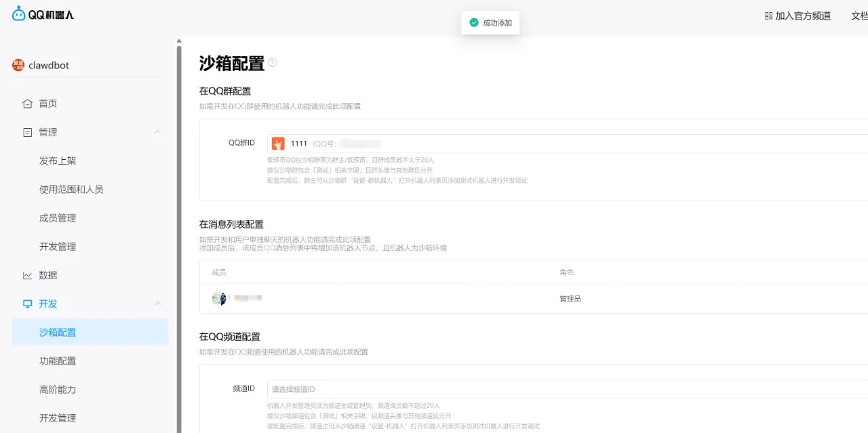Select the 首页 home icon

[x=28, y=103]
